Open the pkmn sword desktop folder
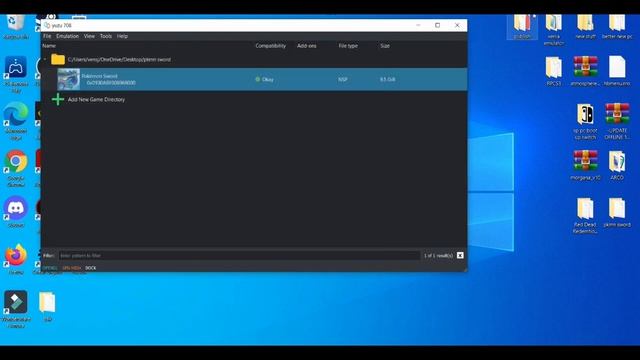 point(617,213)
